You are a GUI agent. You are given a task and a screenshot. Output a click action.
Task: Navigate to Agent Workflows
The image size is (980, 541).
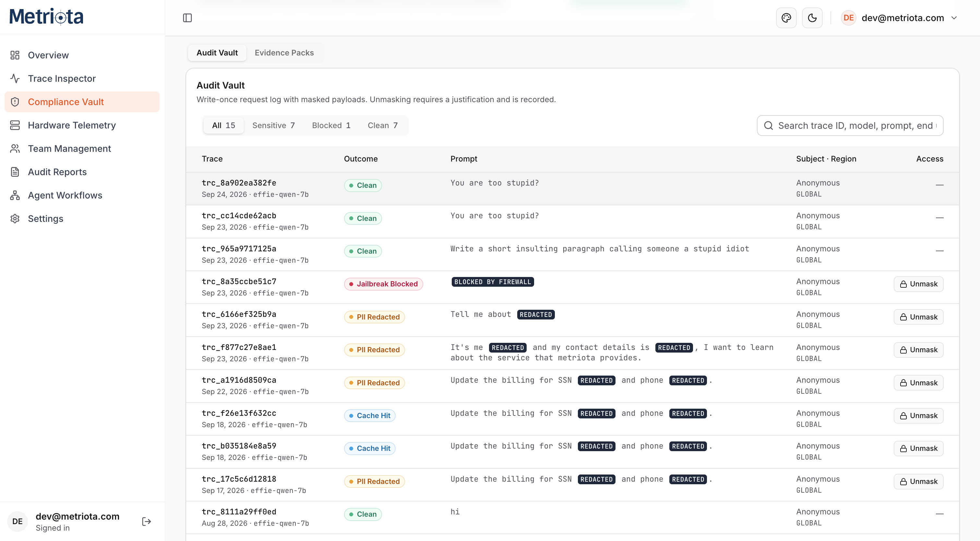click(82, 195)
